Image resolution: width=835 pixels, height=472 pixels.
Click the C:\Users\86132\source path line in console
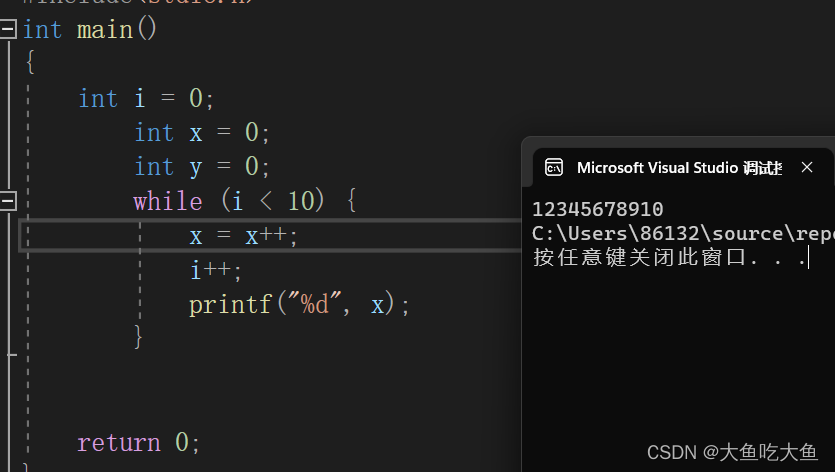tap(683, 233)
